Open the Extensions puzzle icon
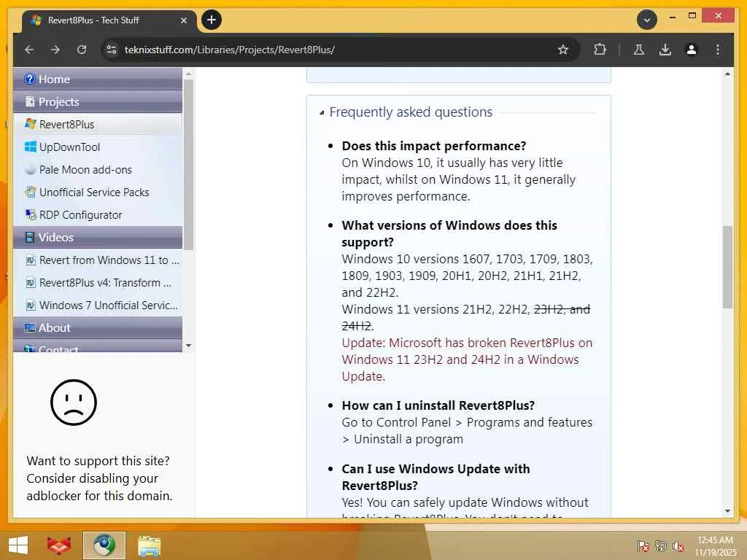747x560 pixels. point(600,50)
